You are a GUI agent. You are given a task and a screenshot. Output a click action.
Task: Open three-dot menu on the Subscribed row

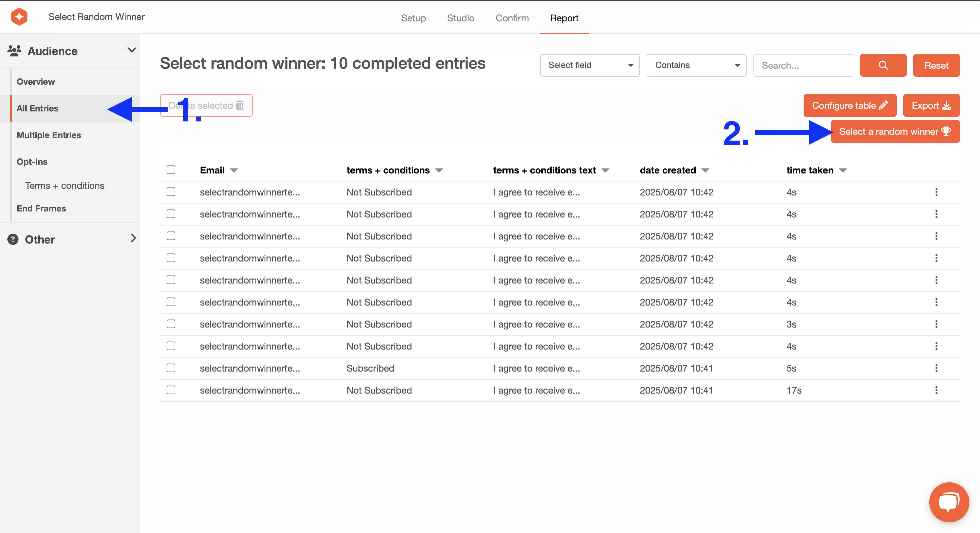click(936, 368)
